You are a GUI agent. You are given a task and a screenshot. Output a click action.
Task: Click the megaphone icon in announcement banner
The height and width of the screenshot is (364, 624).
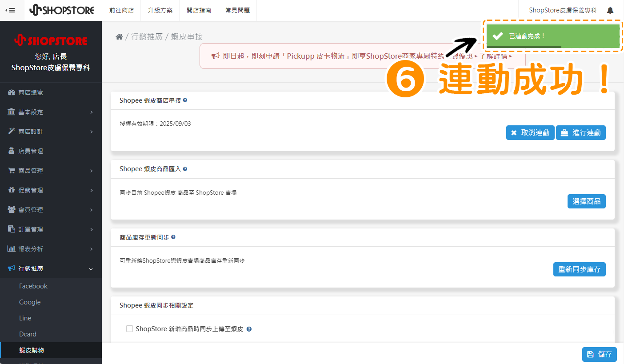[x=215, y=56]
